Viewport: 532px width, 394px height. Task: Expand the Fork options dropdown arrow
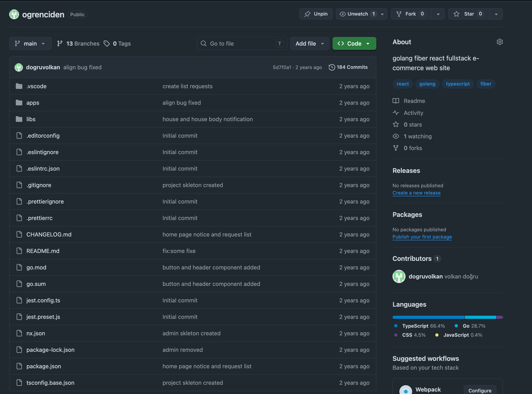[438, 14]
